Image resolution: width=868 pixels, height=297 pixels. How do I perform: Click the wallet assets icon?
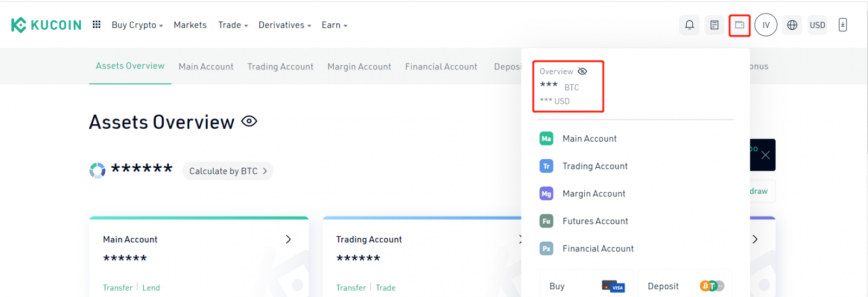point(739,25)
